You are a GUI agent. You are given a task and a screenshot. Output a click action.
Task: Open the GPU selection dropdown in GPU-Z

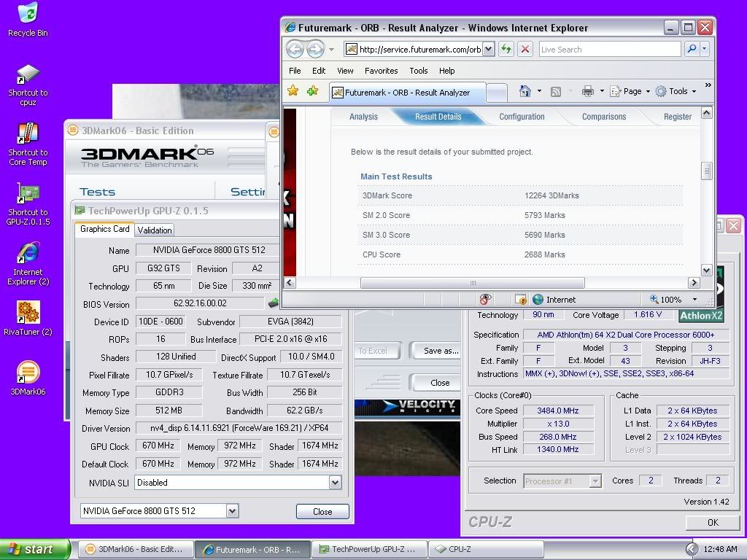232,511
